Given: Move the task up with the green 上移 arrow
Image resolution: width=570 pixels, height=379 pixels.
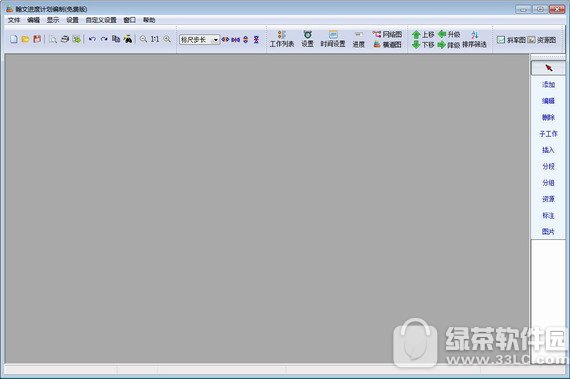Looking at the screenshot, I should [x=423, y=35].
